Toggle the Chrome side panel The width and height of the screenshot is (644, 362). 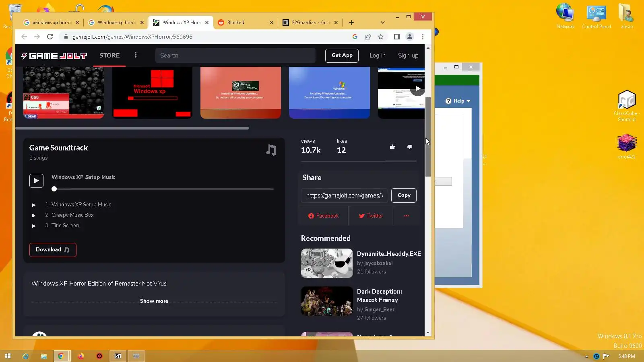397,37
